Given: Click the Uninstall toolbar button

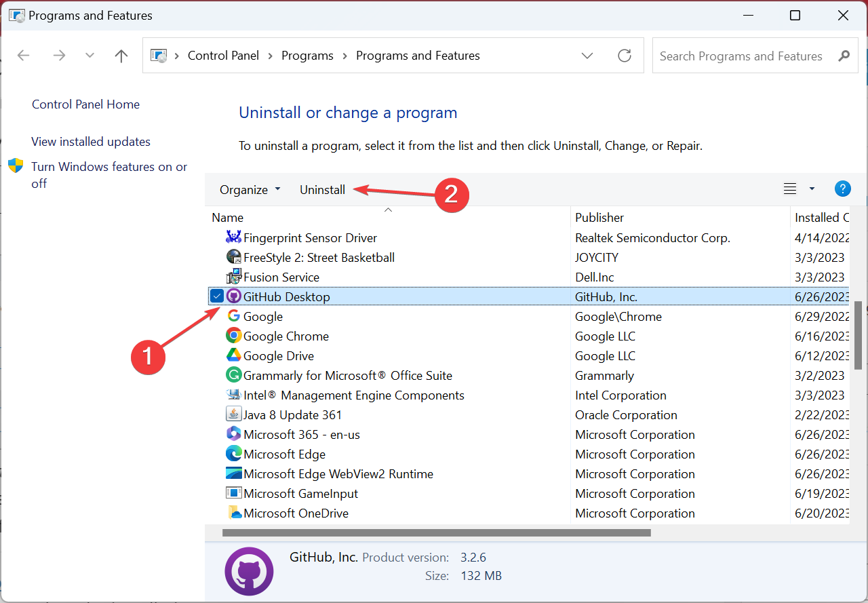Looking at the screenshot, I should click(322, 190).
